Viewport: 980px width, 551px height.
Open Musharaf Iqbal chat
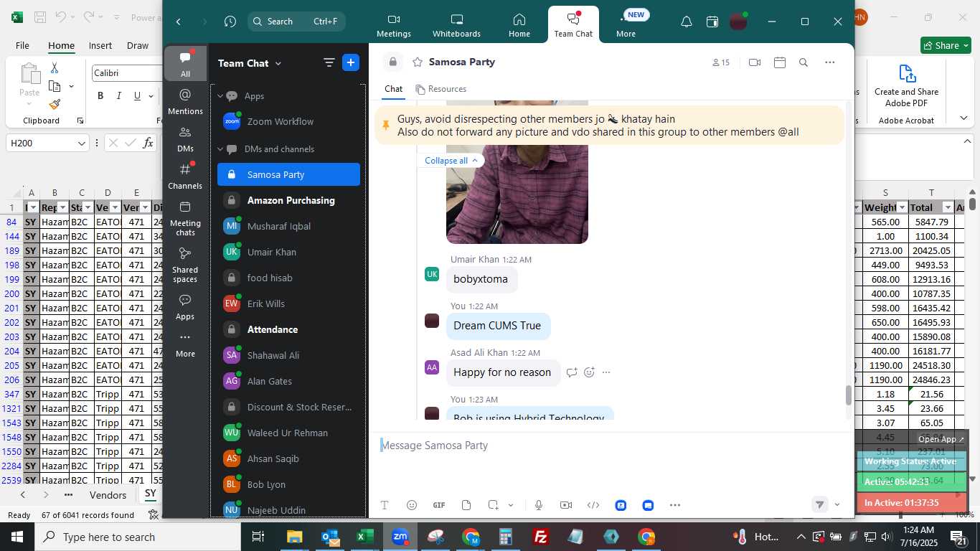[288, 226]
